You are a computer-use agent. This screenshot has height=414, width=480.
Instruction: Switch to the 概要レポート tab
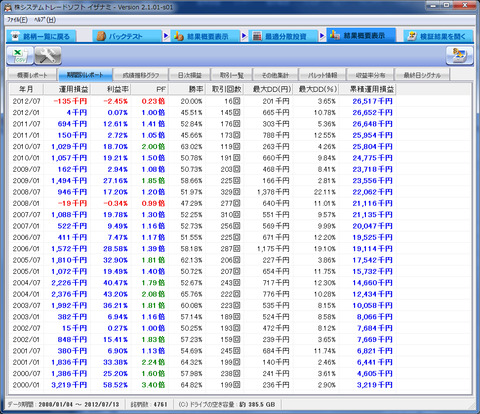pyautogui.click(x=32, y=75)
